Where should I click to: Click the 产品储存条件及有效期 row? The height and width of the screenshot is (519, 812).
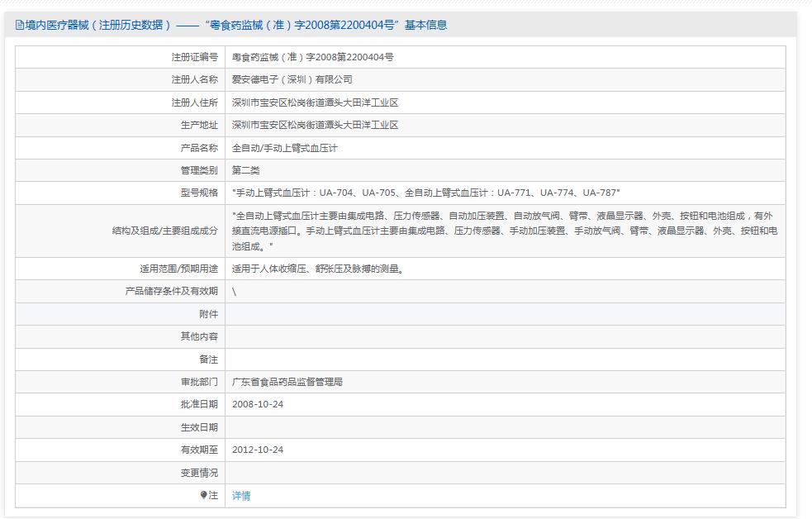click(235, 291)
